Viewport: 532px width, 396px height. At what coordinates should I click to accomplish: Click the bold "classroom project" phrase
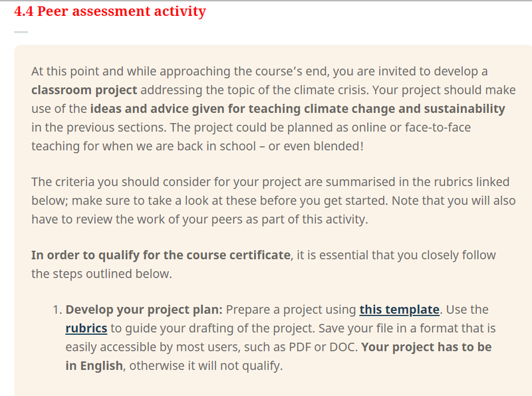pos(84,90)
